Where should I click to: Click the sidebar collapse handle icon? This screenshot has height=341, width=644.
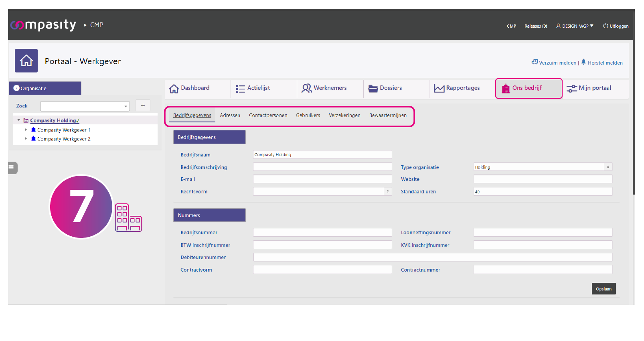tap(12, 167)
